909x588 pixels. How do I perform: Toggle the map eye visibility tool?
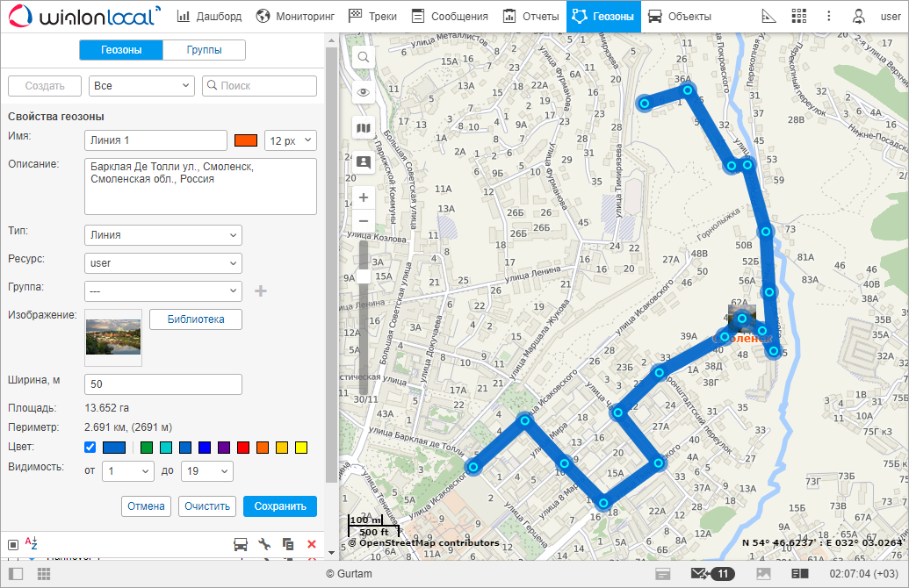pyautogui.click(x=364, y=93)
